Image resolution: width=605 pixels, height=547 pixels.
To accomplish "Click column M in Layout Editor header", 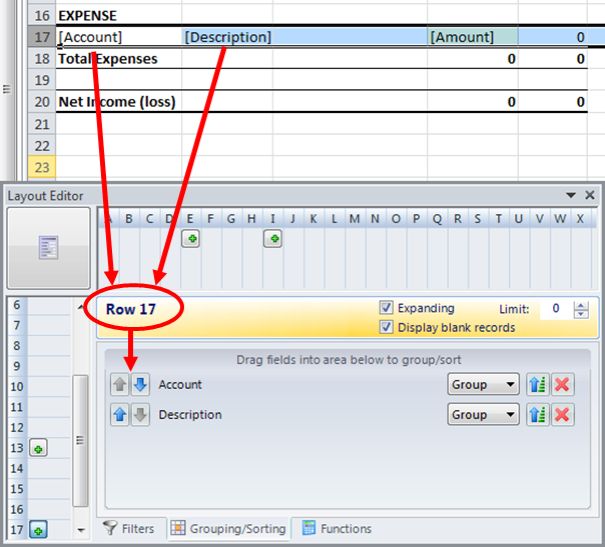I will tap(355, 219).
